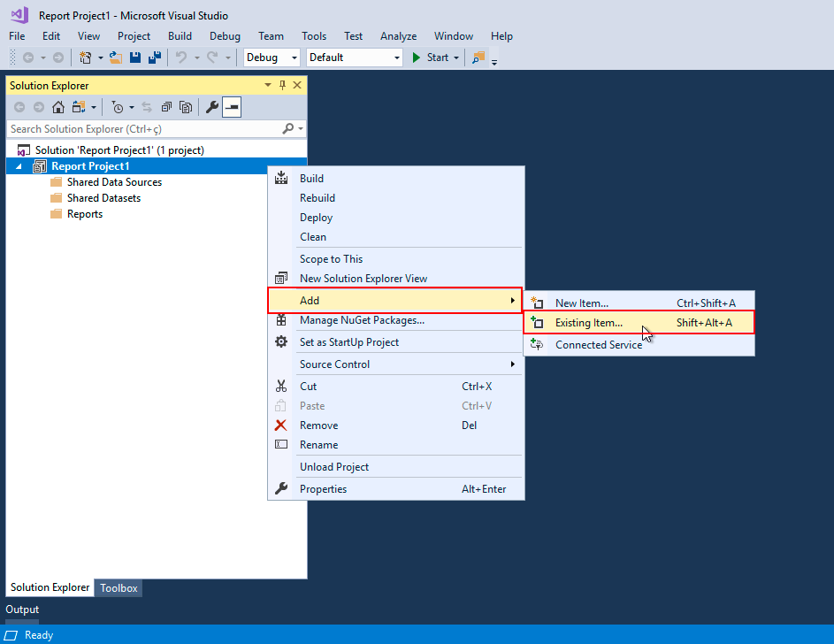
Task: Select Rebuild in the context menu
Action: pyautogui.click(x=395, y=198)
